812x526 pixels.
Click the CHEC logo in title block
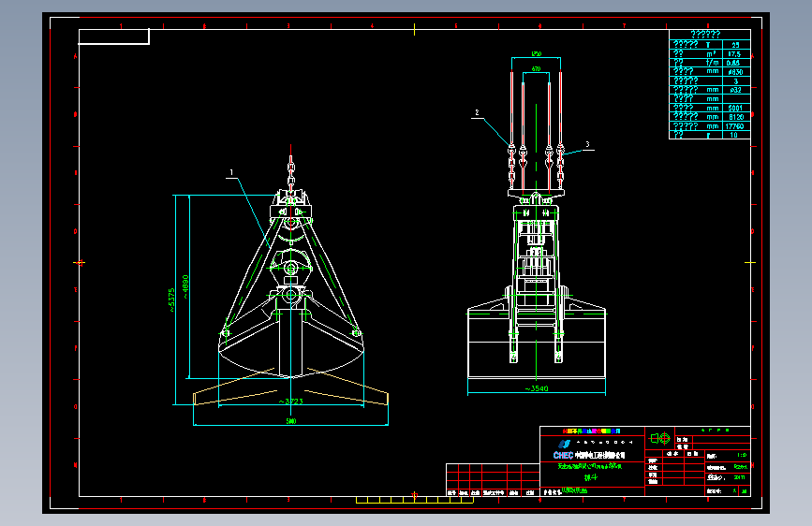pyautogui.click(x=563, y=455)
